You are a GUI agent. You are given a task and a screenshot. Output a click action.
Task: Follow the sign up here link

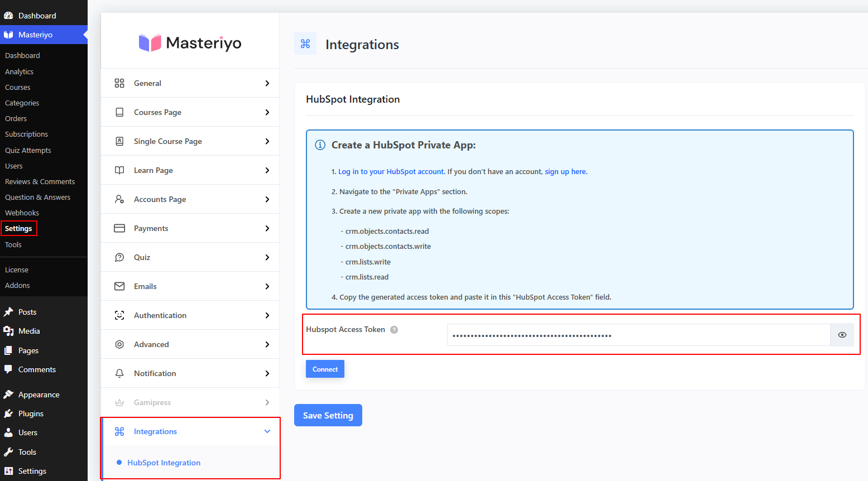[x=566, y=171]
